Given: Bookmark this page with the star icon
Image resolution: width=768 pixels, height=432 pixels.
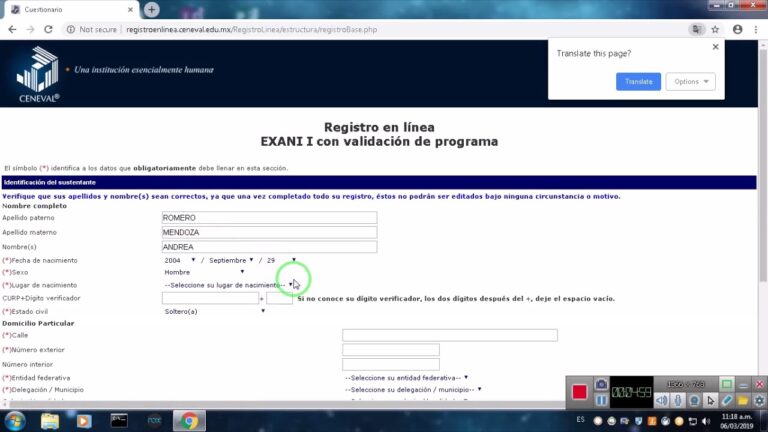Looking at the screenshot, I should click(x=715, y=29).
